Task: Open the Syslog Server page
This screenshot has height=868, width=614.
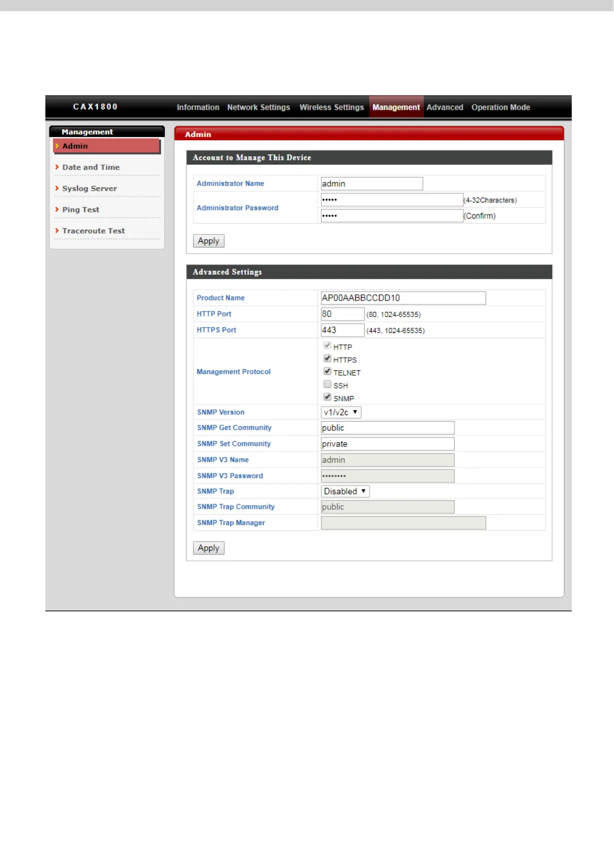Action: [89, 189]
